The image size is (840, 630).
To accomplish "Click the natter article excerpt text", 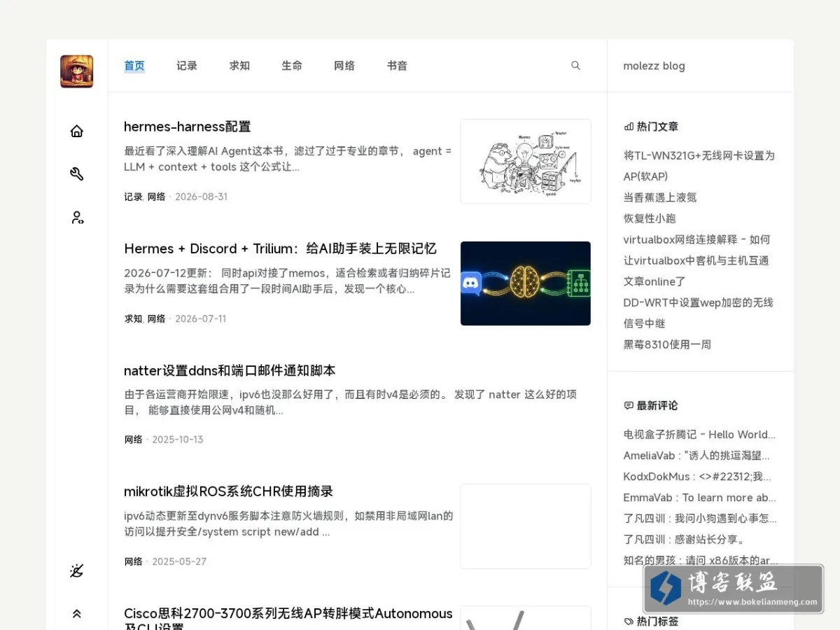I will tap(350, 402).
